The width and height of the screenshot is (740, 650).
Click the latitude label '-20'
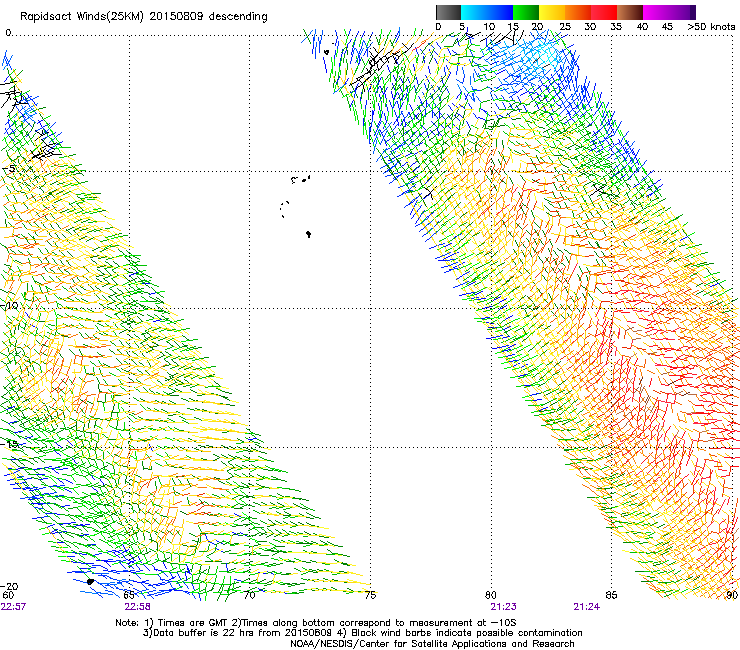pos(9,587)
